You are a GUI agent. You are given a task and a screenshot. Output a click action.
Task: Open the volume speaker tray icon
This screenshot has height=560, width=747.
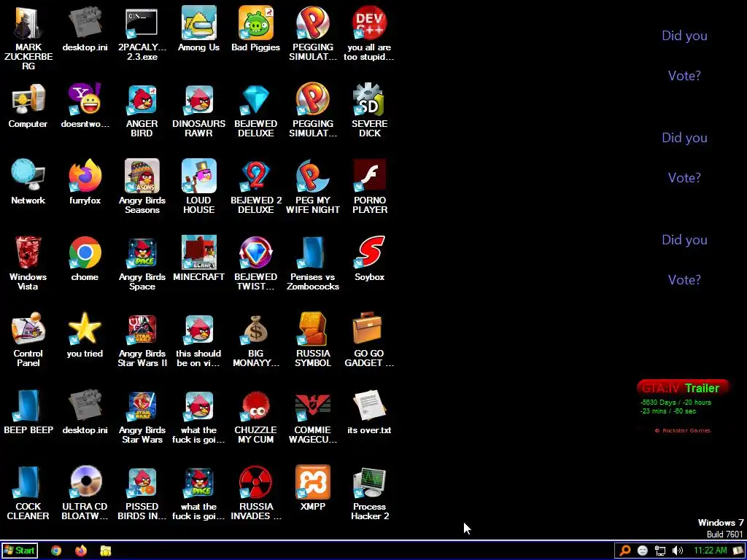point(678,551)
